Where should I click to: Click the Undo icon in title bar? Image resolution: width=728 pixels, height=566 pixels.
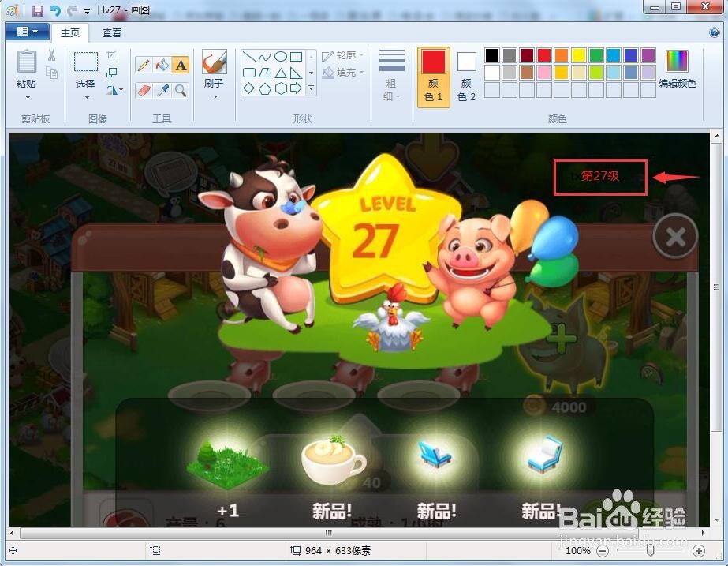pos(55,10)
